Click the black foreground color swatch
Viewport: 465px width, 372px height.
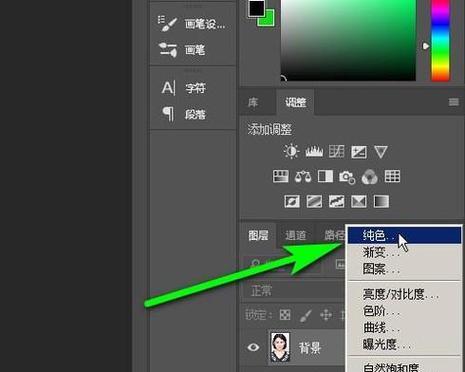[256, 8]
